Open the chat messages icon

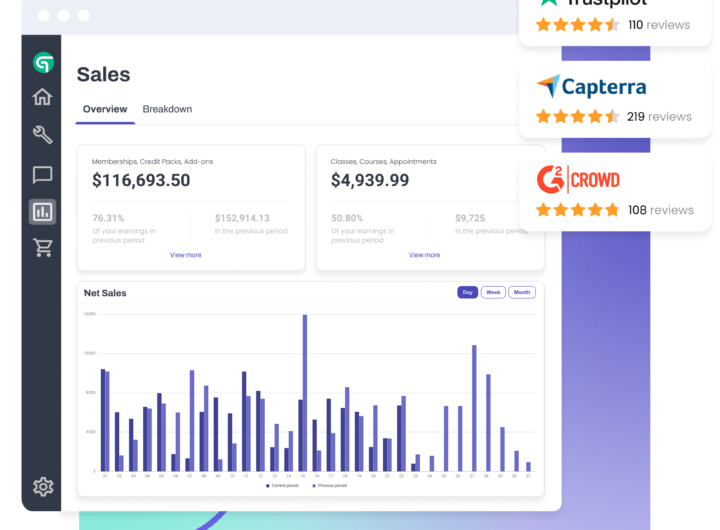click(42, 175)
